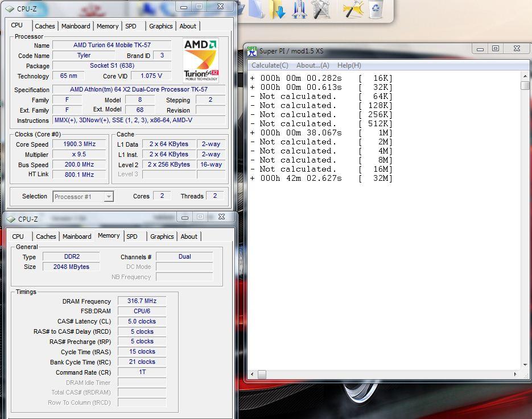532x419 pixels.
Task: Click the Super PI window title icon
Action: click(252, 51)
